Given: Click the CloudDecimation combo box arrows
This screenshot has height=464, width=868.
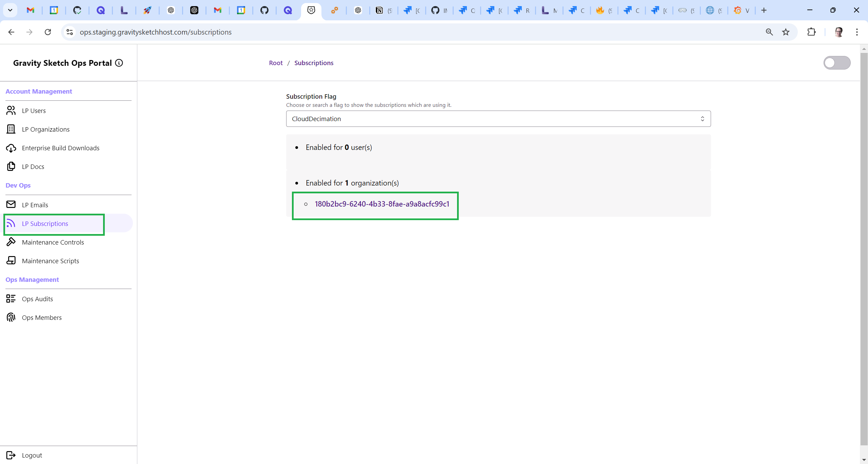Looking at the screenshot, I should pyautogui.click(x=703, y=119).
